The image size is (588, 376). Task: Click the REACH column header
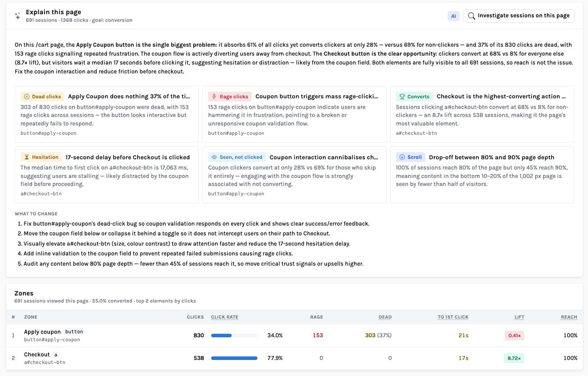coord(569,317)
